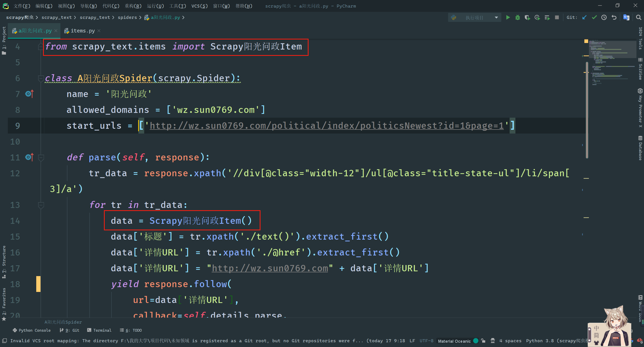Image resolution: width=644 pixels, height=347 pixels.
Task: Open Search Everywhere with the magnifier icon
Action: [638, 17]
